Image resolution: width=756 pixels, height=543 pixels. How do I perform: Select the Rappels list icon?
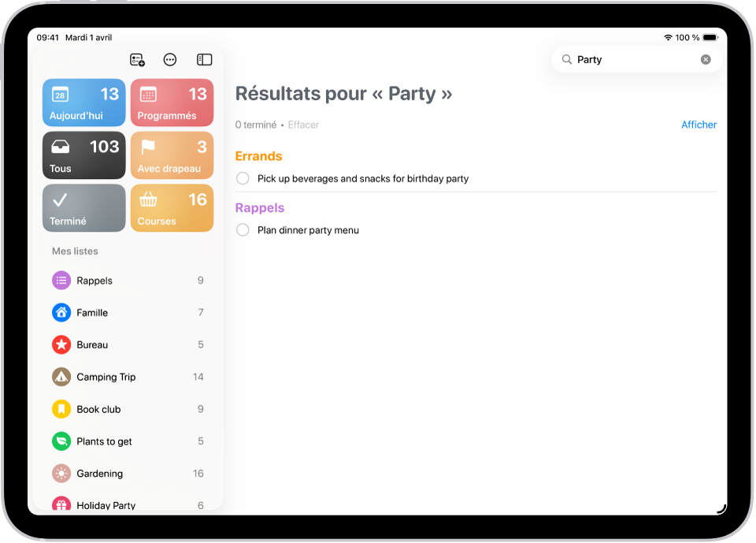click(x=61, y=280)
